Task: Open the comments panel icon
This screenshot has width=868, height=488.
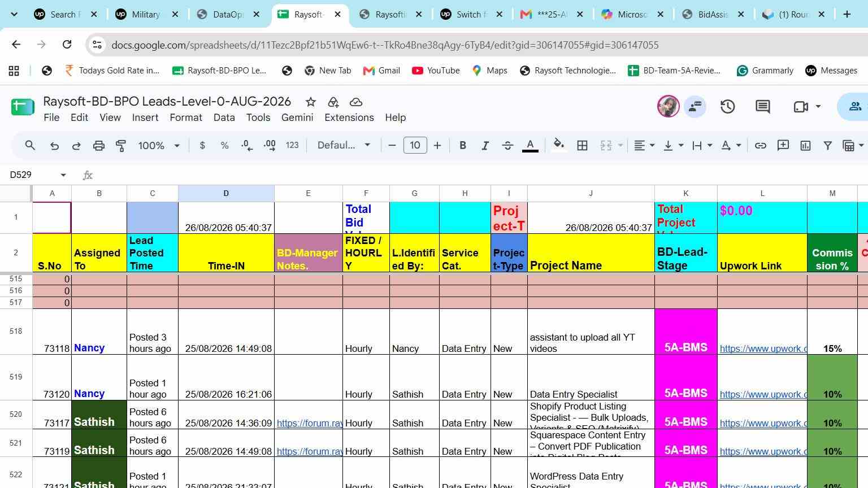Action: click(x=763, y=106)
